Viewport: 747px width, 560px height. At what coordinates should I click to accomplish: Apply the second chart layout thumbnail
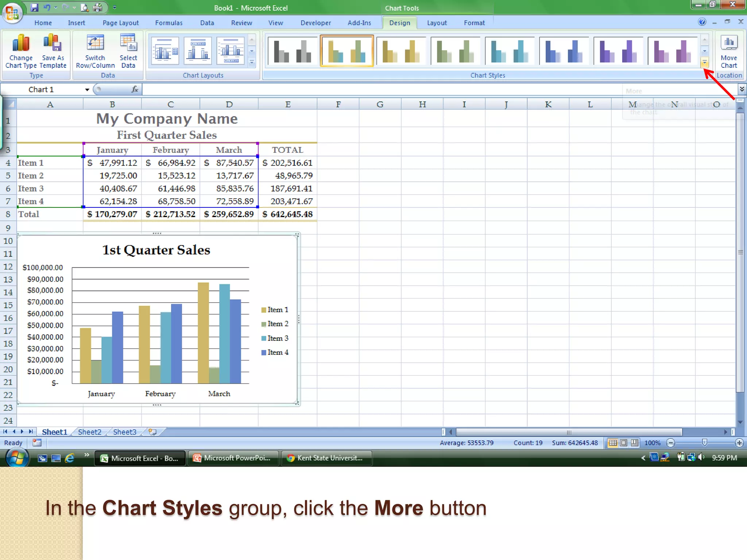198,51
